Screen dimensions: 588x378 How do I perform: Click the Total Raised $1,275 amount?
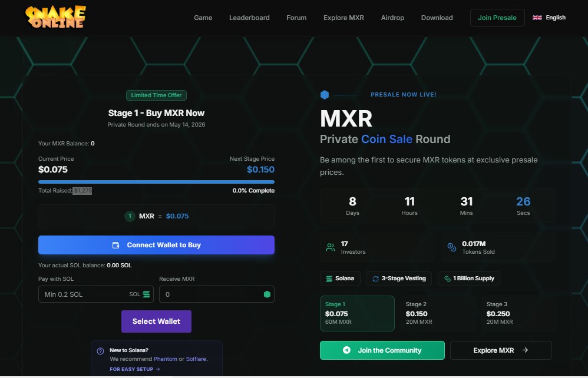tap(82, 191)
